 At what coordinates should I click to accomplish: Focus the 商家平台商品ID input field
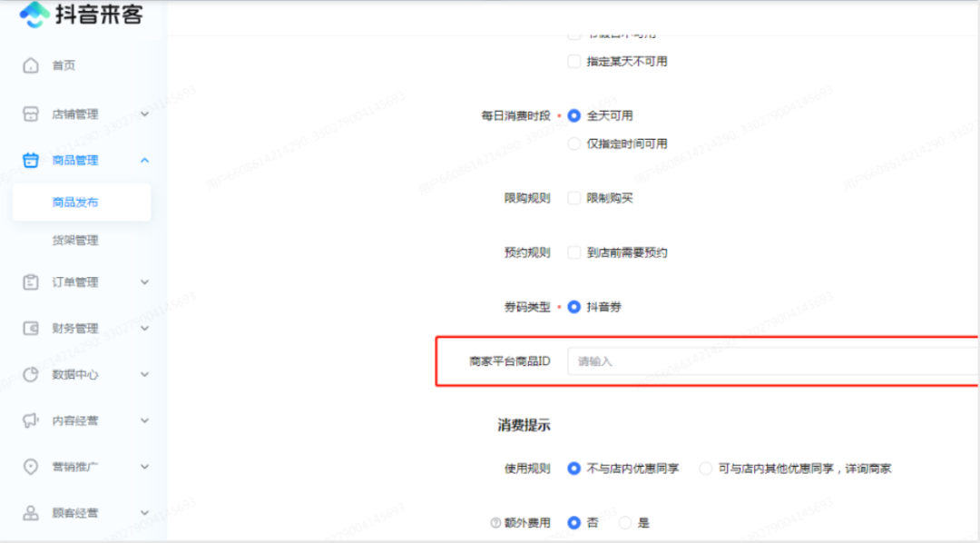click(x=772, y=361)
